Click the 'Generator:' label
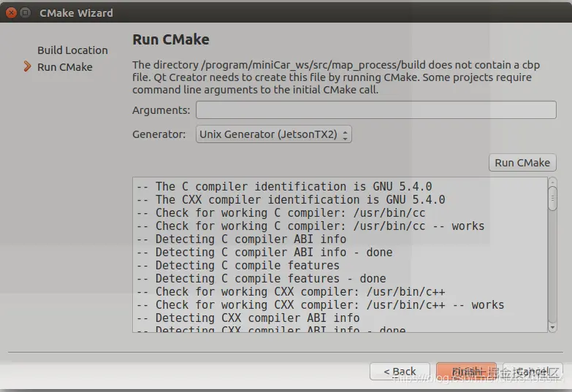572x392 pixels. pos(159,134)
